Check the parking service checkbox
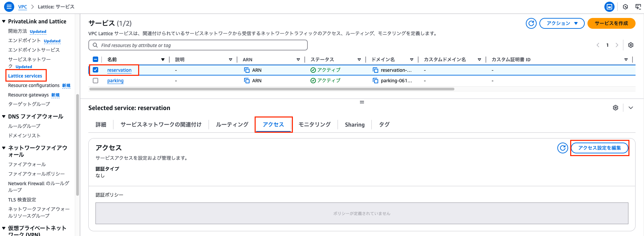 95,81
